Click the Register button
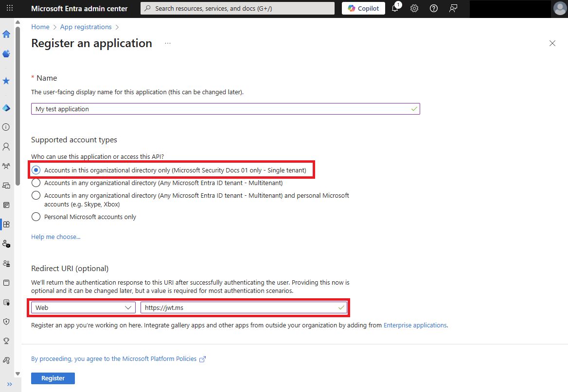Screen dimensions: 568x392 pyautogui.click(x=53, y=378)
